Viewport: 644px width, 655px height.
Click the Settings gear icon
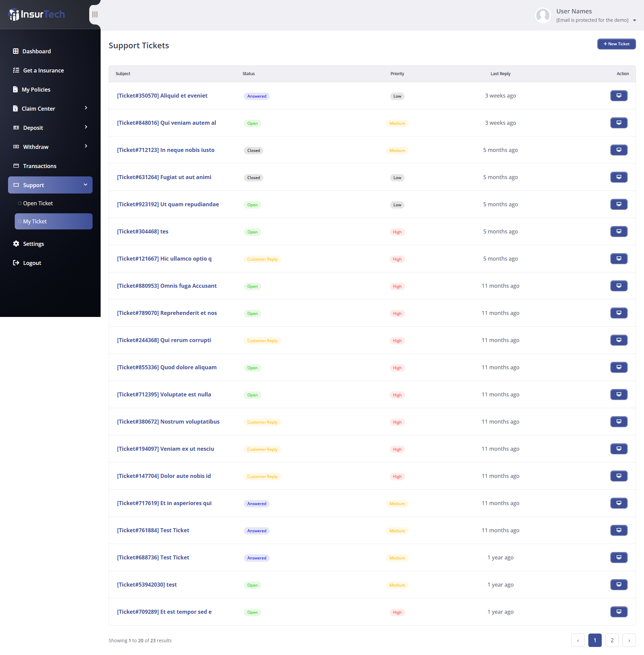16,243
